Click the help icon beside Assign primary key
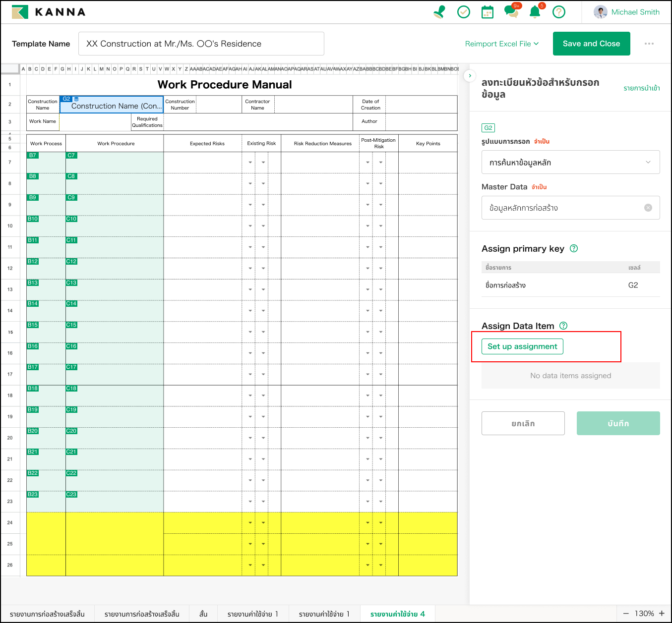 [574, 248]
